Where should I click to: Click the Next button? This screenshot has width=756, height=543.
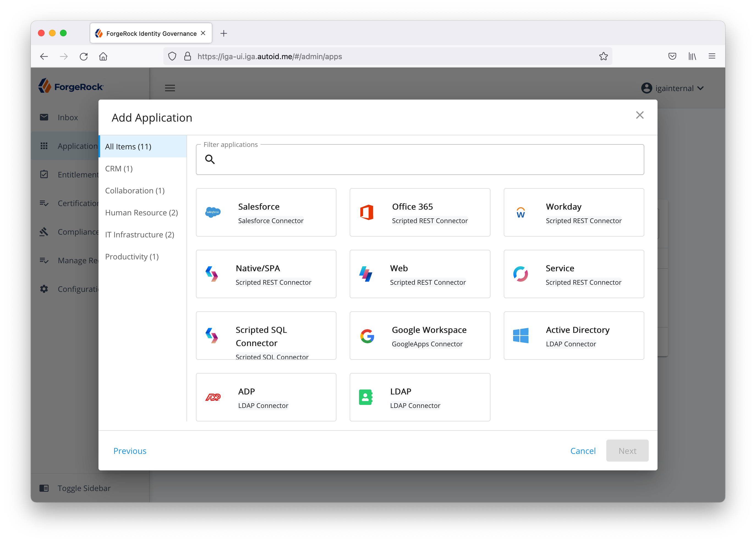tap(627, 451)
